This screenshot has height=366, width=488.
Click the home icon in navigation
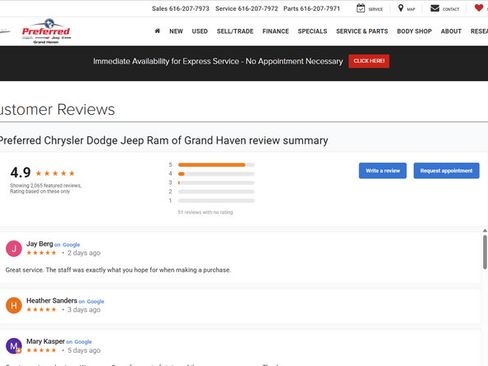(157, 31)
